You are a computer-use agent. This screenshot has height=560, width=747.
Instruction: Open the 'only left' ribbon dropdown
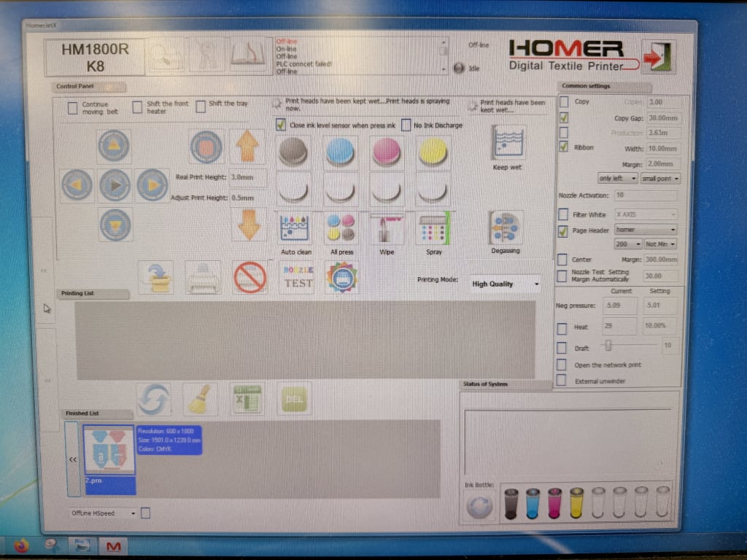[617, 179]
